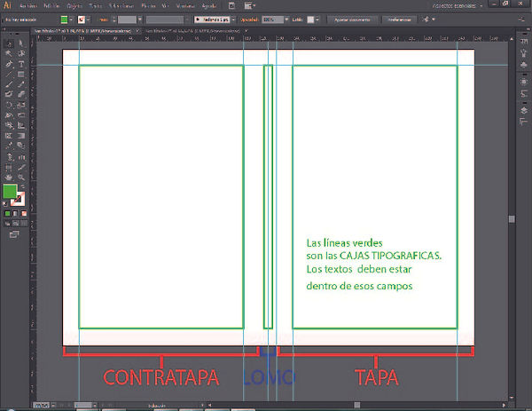532x411 pixels.
Task: Open Estilo graphic style dropdown
Action: (x=317, y=20)
